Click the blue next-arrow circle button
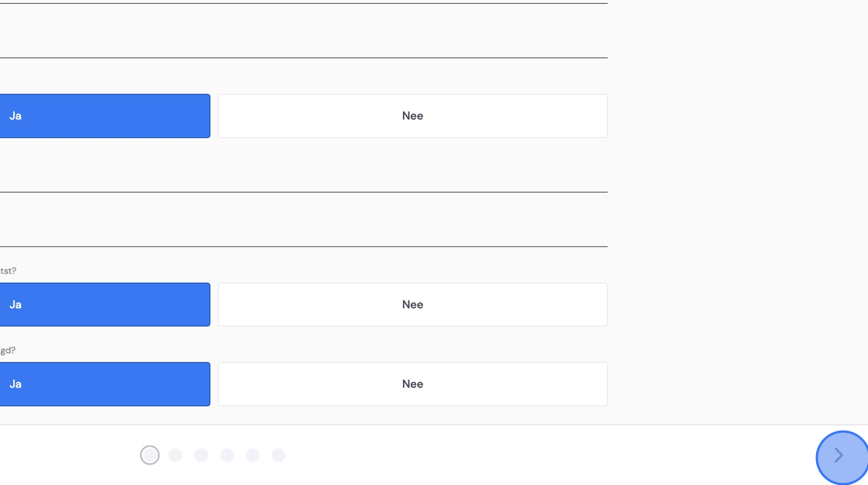Image resolution: width=868 pixels, height=485 pixels. (842, 457)
